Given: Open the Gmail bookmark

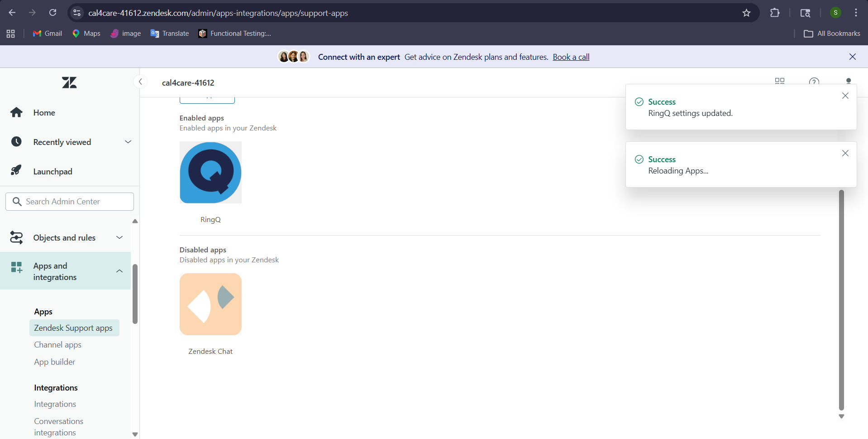Looking at the screenshot, I should coord(48,34).
